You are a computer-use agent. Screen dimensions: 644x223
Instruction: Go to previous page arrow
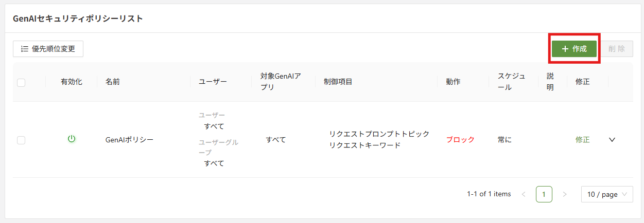[x=524, y=194]
